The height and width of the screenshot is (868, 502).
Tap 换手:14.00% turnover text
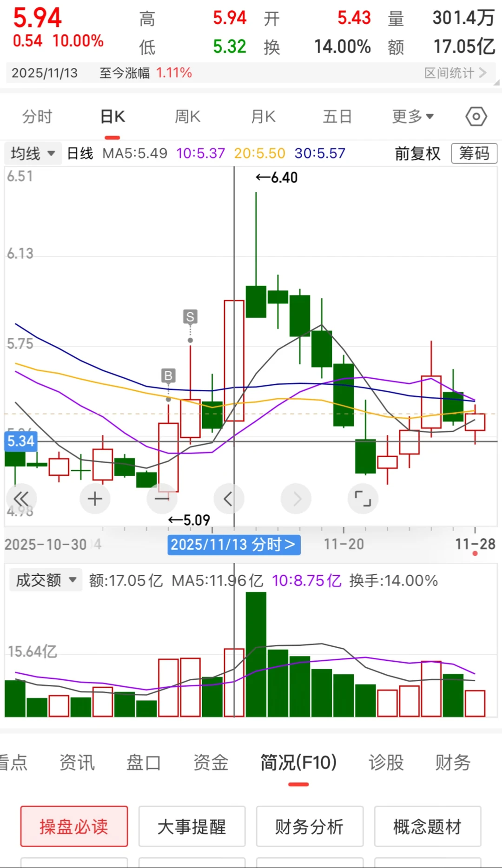pyautogui.click(x=394, y=580)
